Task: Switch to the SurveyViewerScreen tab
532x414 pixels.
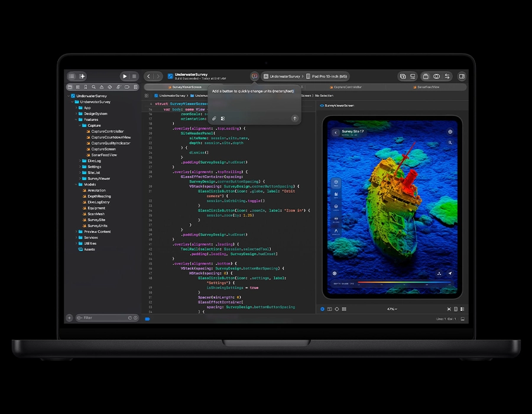Action: (x=185, y=87)
